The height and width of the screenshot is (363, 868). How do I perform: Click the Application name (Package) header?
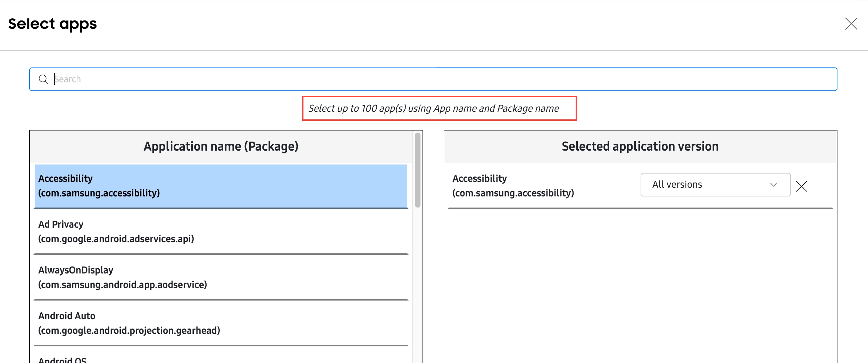click(x=221, y=146)
